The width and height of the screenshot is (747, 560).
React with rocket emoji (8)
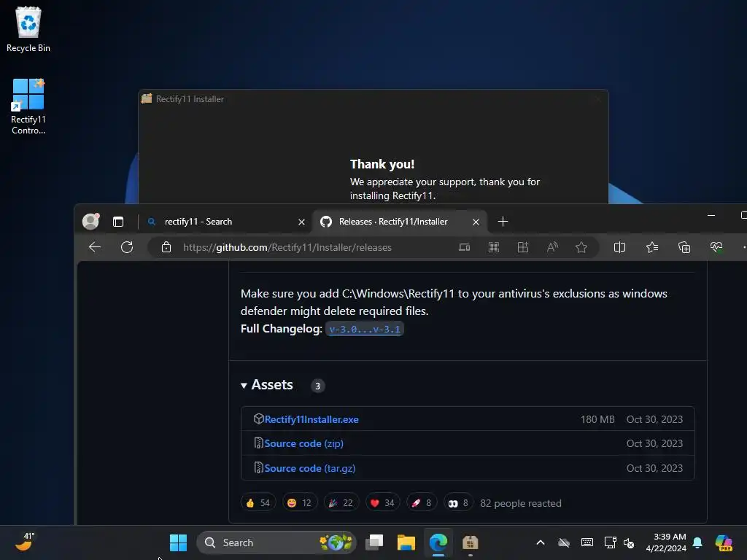click(x=421, y=503)
